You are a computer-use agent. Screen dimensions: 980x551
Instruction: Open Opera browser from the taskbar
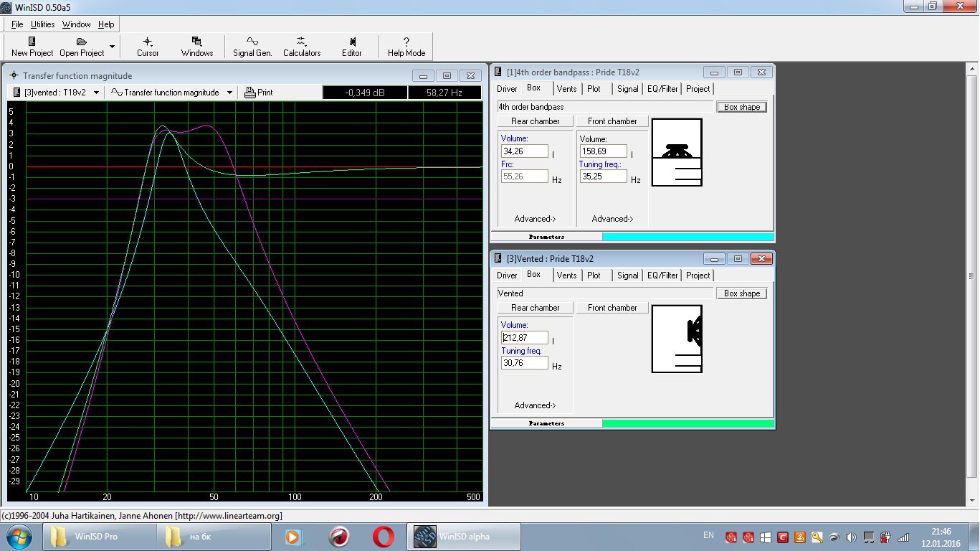(x=383, y=536)
